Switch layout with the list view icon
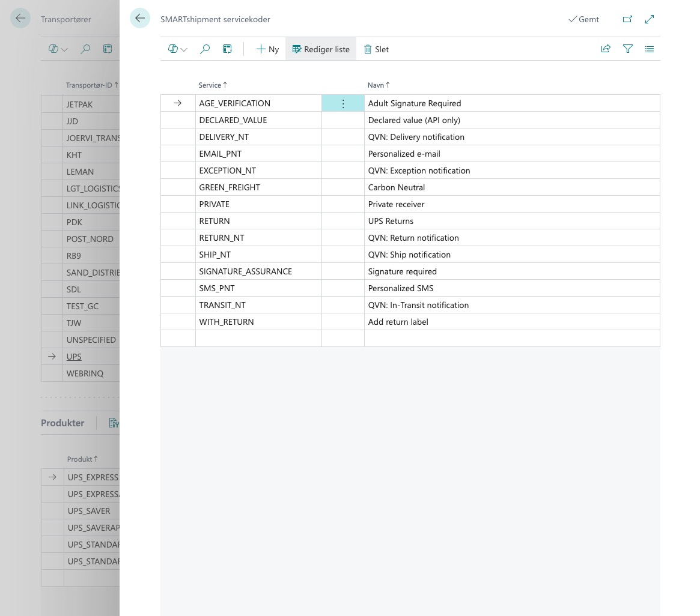This screenshot has width=700, height=616. (650, 49)
